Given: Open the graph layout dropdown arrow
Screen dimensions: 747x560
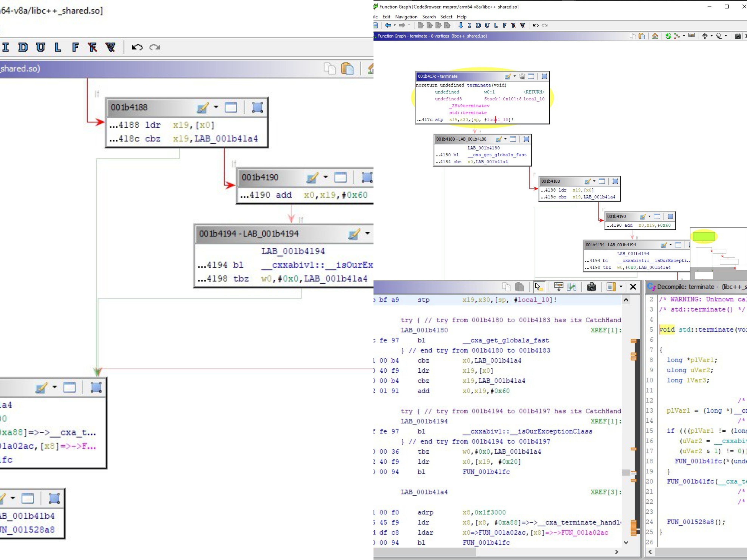Looking at the screenshot, I should point(684,36).
